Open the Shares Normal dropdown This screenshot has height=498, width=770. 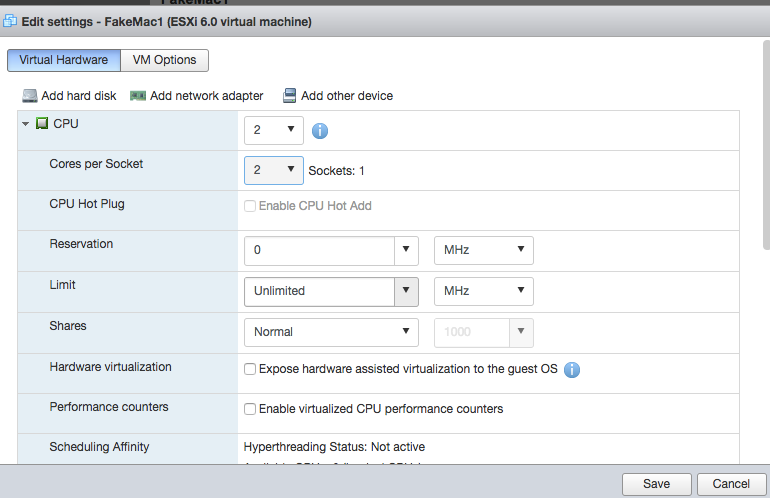[x=331, y=332]
